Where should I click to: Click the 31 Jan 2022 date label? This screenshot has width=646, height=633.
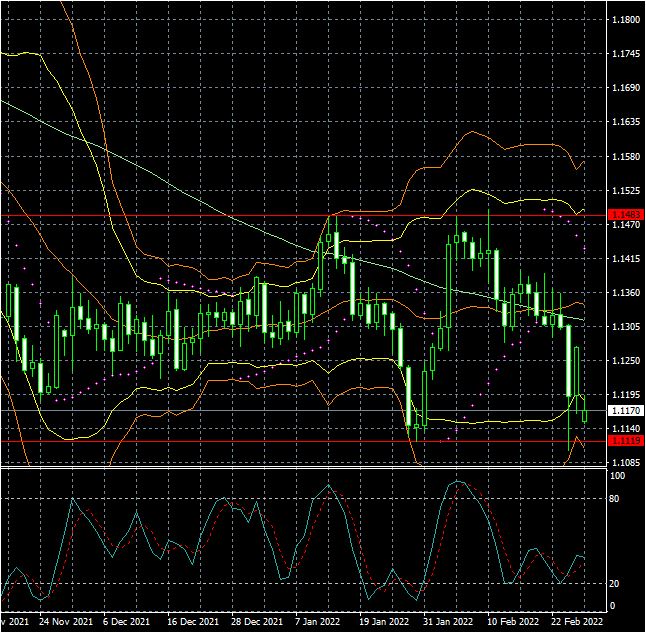(448, 621)
